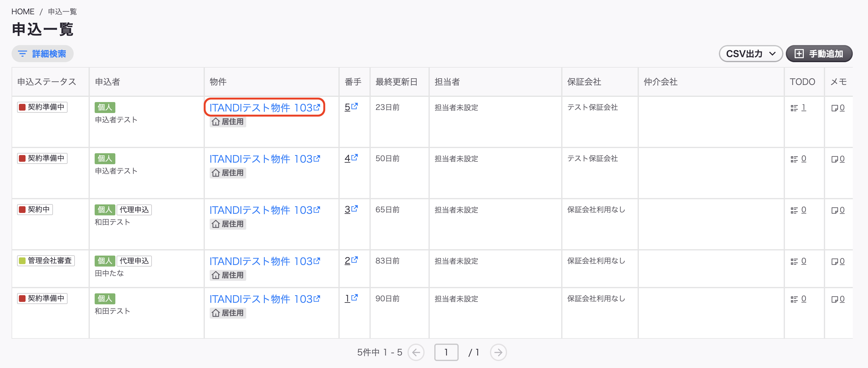Open the CSV出力 dropdown
Screen dimensions: 868x368
click(751, 54)
